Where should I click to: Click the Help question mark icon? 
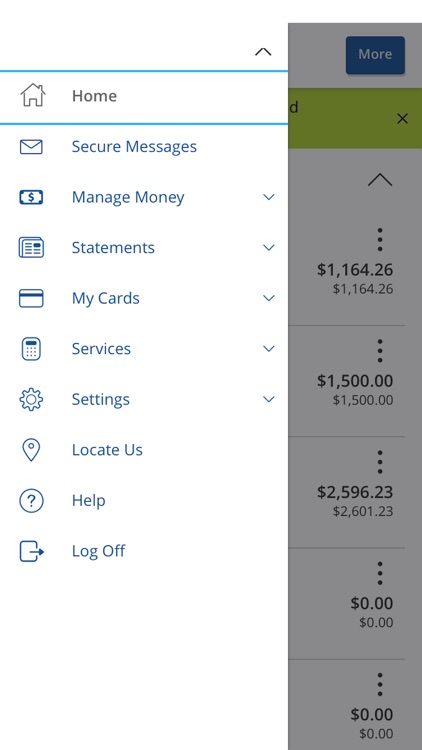[31, 500]
